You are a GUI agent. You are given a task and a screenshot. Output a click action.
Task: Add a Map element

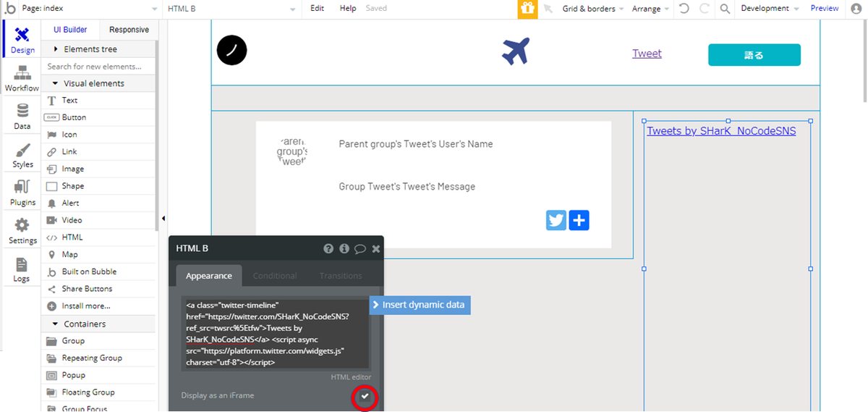tap(98, 255)
